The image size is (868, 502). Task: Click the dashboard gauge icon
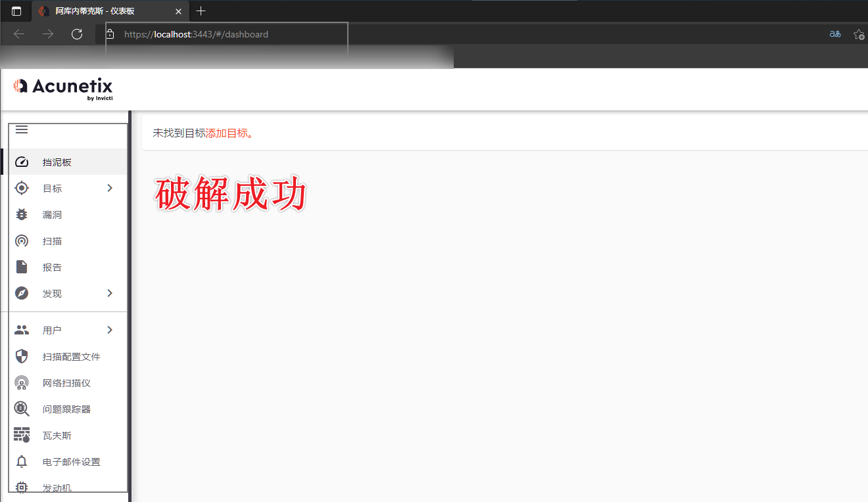coord(22,162)
